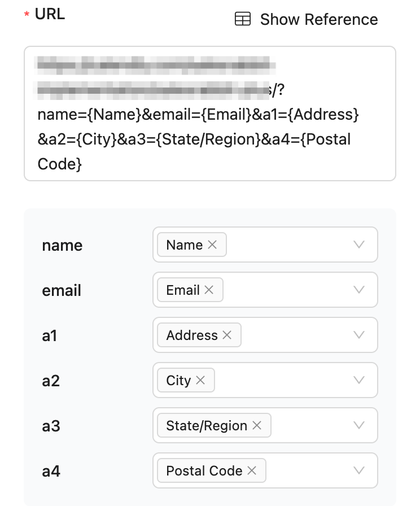Expand the email parameter dropdown arrow
Image resolution: width=420 pixels, height=506 pixels.
(x=359, y=290)
